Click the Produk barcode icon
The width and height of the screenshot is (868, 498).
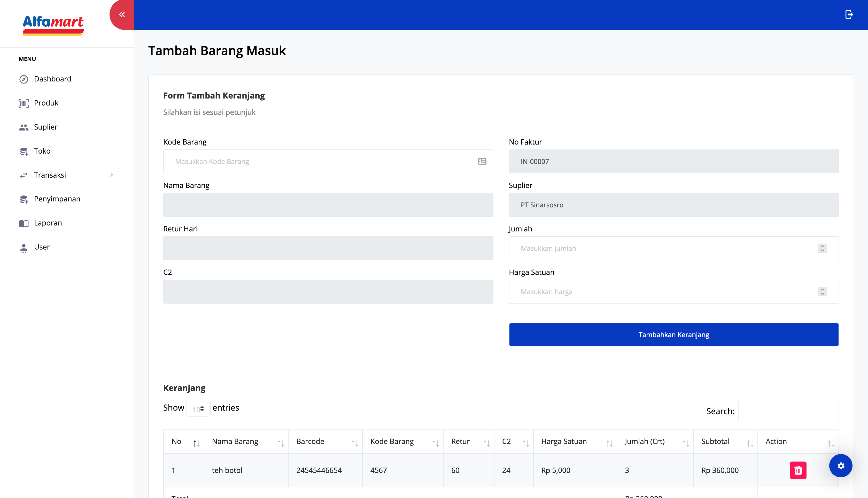point(24,103)
